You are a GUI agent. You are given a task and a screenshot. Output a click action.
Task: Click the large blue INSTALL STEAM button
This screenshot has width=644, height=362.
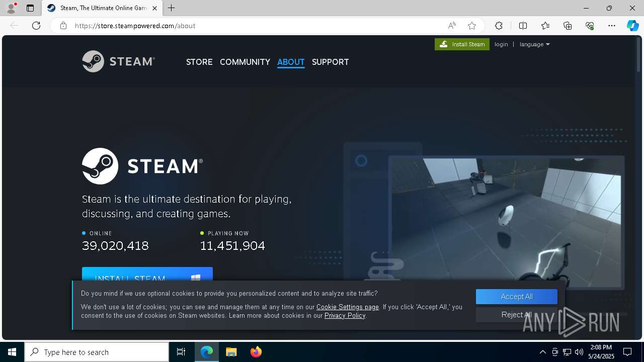click(x=147, y=274)
